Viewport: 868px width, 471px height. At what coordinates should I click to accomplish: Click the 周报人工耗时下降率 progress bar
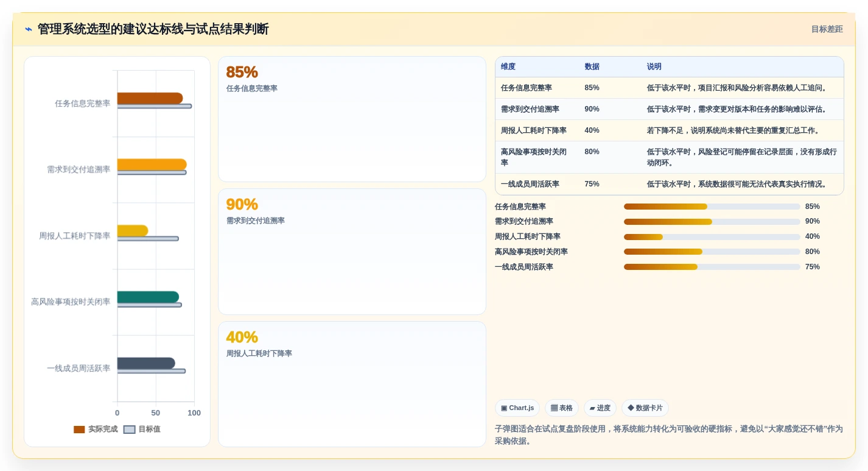point(712,237)
